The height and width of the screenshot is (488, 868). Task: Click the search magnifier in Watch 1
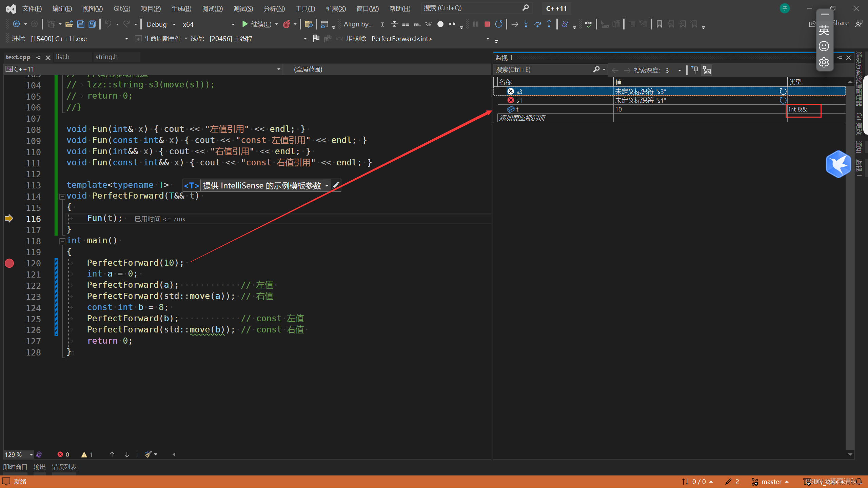pyautogui.click(x=596, y=69)
